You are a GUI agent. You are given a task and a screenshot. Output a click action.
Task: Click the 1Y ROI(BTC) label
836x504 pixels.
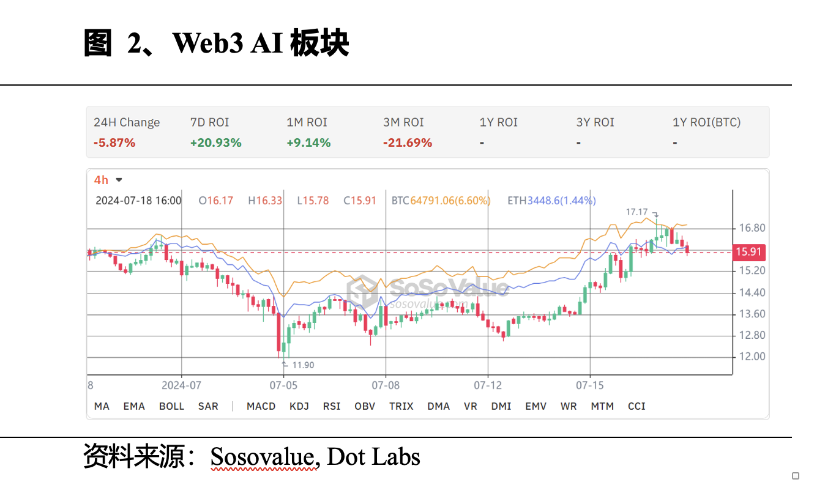(x=707, y=122)
